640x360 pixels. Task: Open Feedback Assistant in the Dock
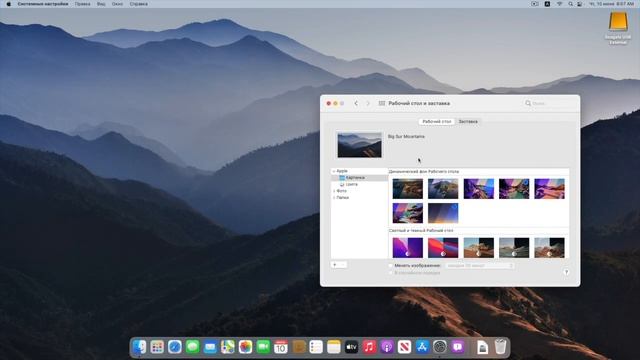point(458,347)
